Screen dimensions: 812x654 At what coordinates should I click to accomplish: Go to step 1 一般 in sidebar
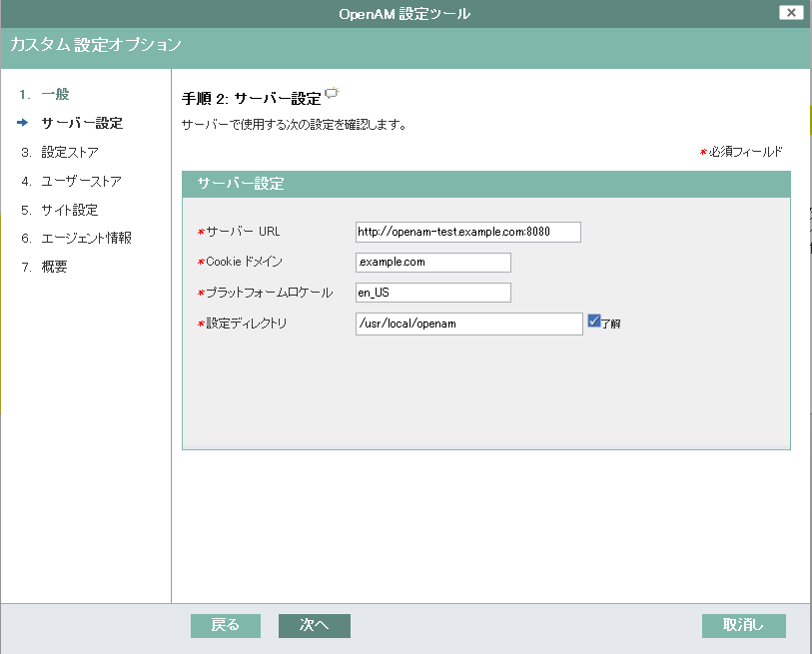pyautogui.click(x=55, y=95)
